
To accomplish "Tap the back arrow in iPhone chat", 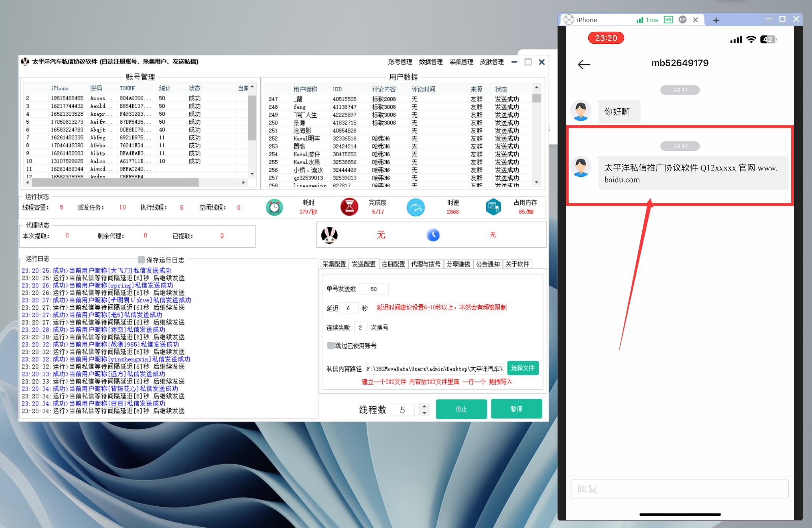I will pyautogui.click(x=584, y=64).
